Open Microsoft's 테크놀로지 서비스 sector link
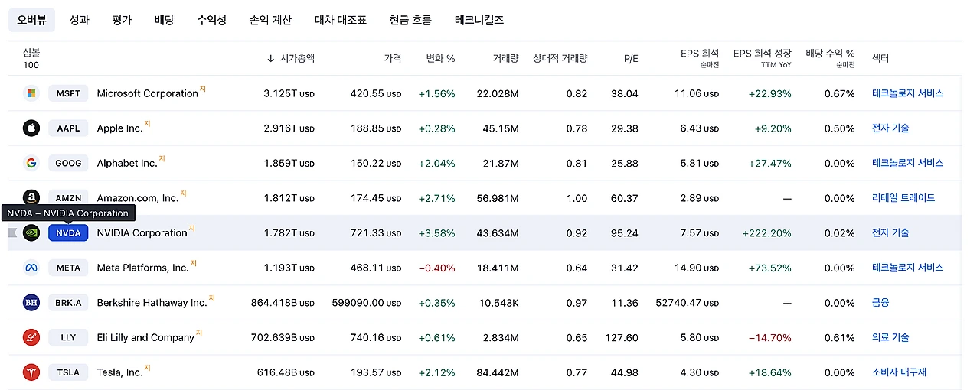The width and height of the screenshot is (980, 390). point(907,93)
